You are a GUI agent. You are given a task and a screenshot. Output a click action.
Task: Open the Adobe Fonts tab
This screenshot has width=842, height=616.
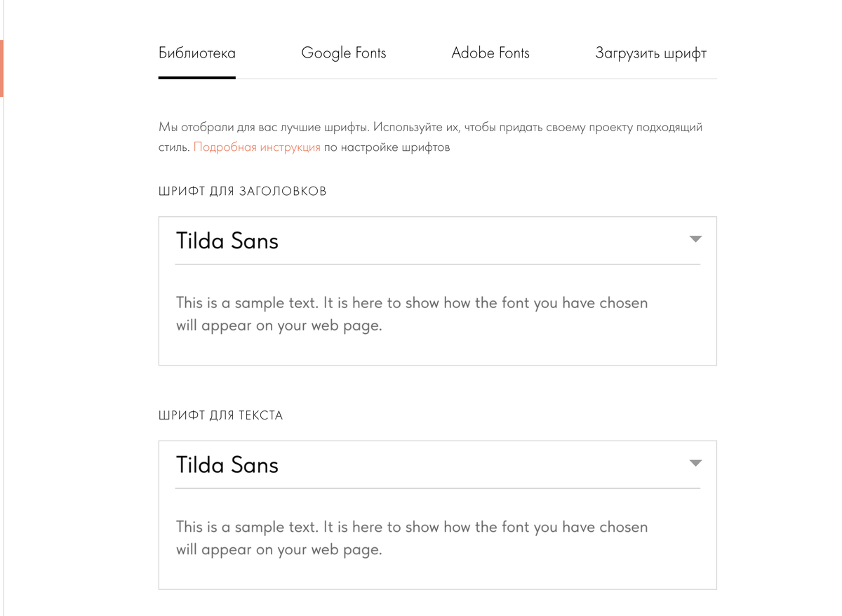(x=490, y=53)
